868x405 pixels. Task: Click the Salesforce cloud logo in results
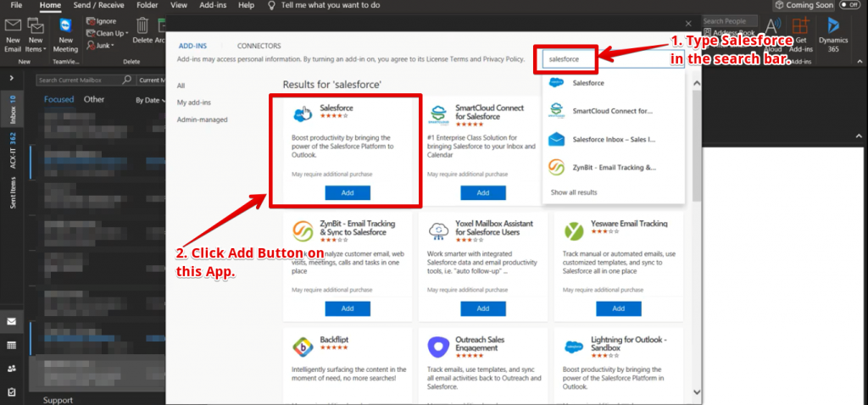coord(303,113)
